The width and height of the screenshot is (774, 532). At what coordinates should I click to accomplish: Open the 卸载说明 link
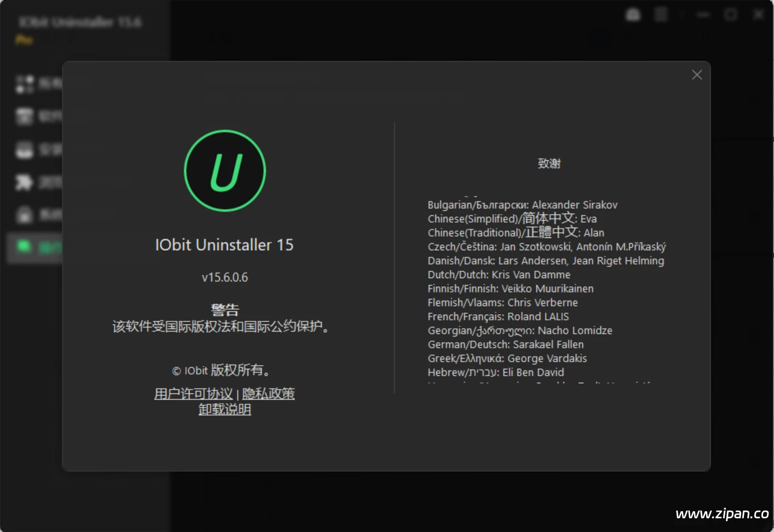tap(225, 409)
